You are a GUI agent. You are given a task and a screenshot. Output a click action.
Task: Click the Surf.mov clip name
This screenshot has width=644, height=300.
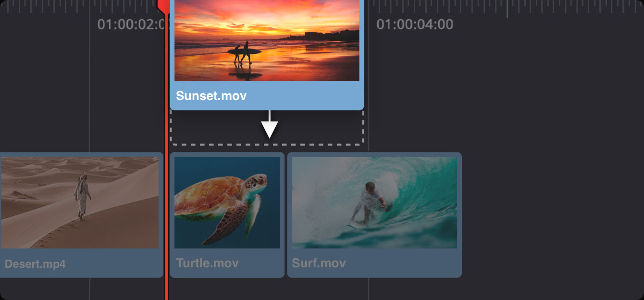319,263
